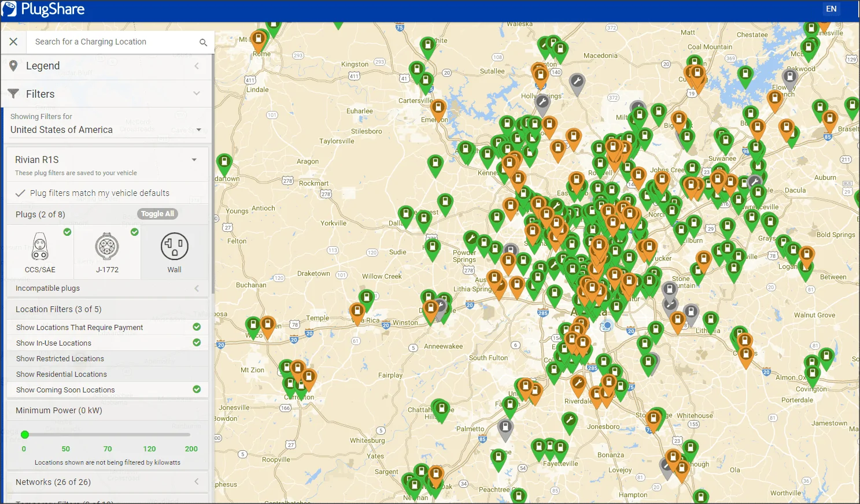Open the United States of America country dropdown
This screenshot has width=860, height=504.
(x=106, y=130)
